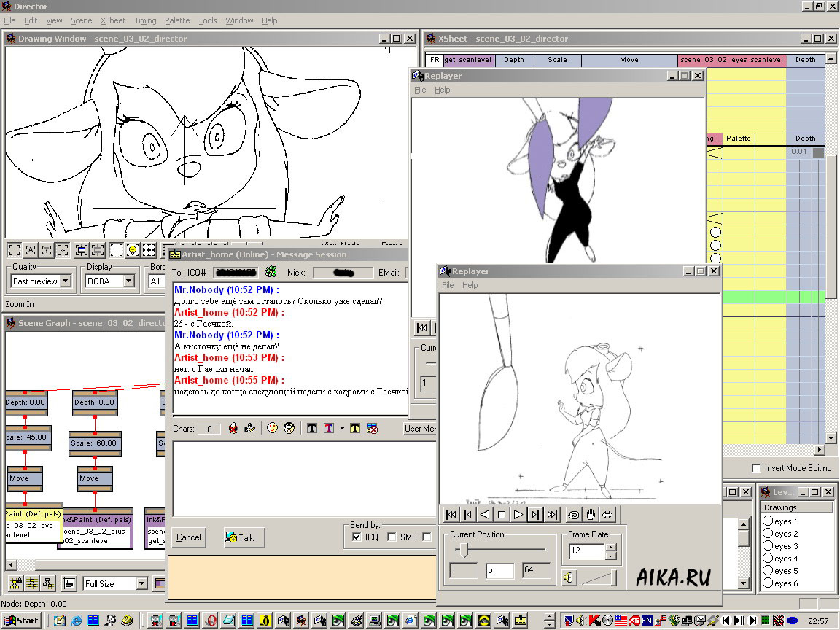Open the Tools menu in Director
Screen dimensions: 840x630
[207, 20]
